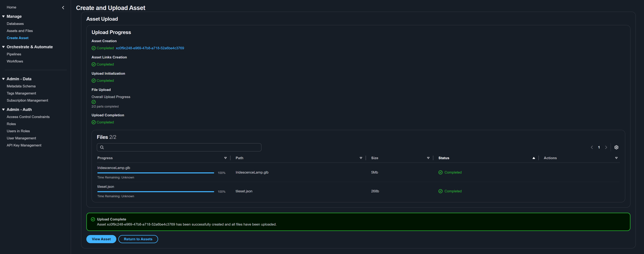The width and height of the screenshot is (644, 254).
Task: Click the Path column header
Action: 240,158
